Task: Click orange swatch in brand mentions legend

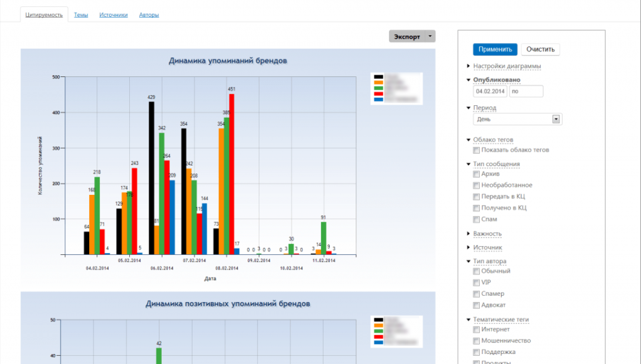Action: [379, 83]
